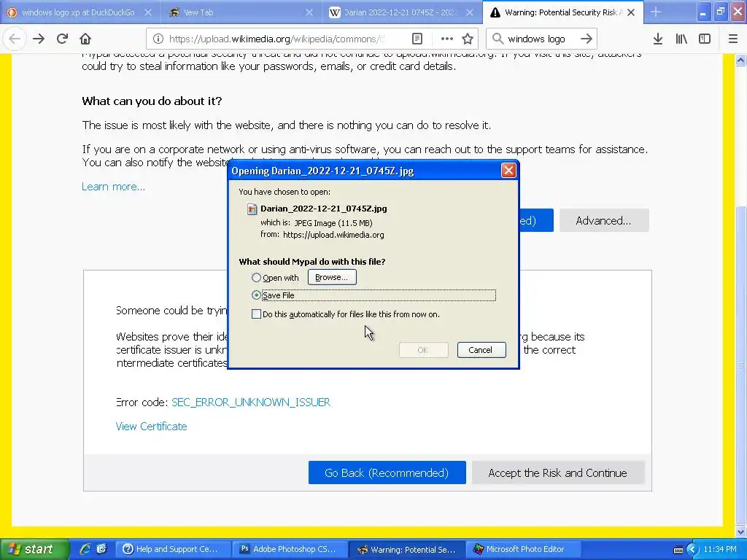Screen dimensions: 747x560
Task: Close the Darian Wikipedia tab
Action: [x=470, y=12]
